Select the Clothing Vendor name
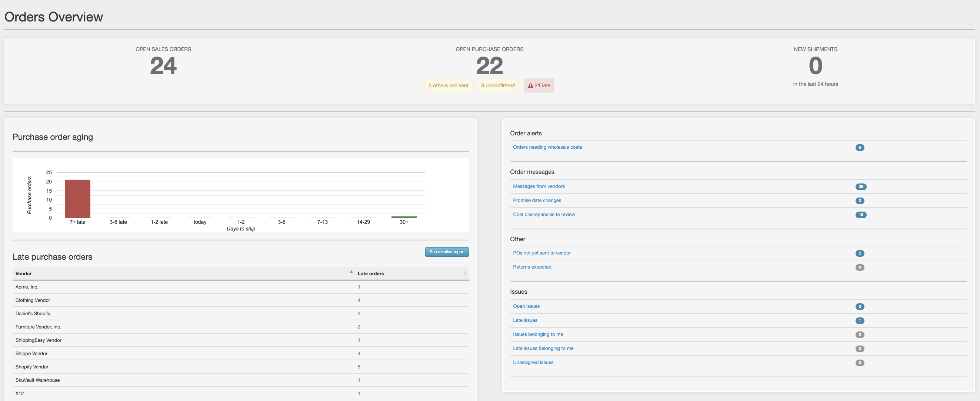The image size is (980, 401). [32, 300]
